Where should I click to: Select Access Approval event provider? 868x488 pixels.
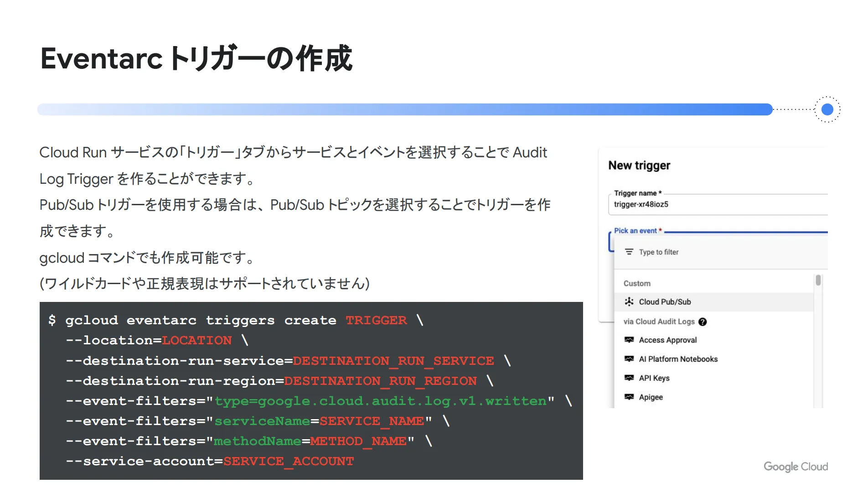pos(714,340)
